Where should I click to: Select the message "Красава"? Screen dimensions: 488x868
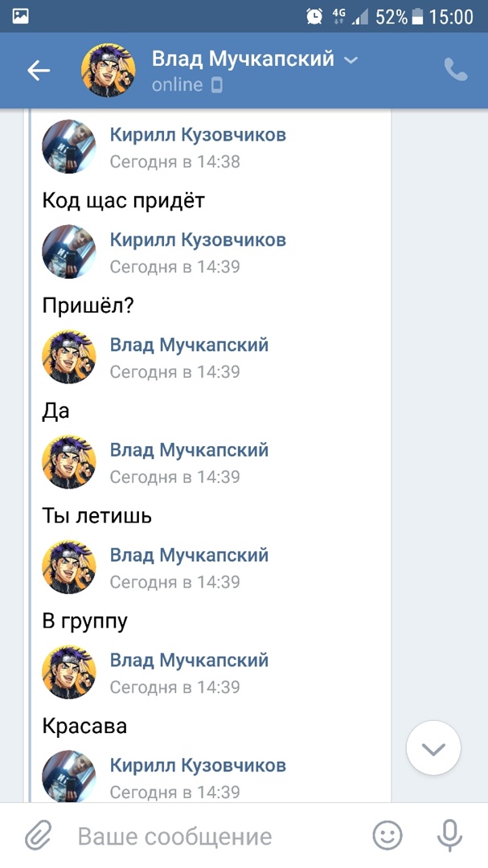pos(84,727)
